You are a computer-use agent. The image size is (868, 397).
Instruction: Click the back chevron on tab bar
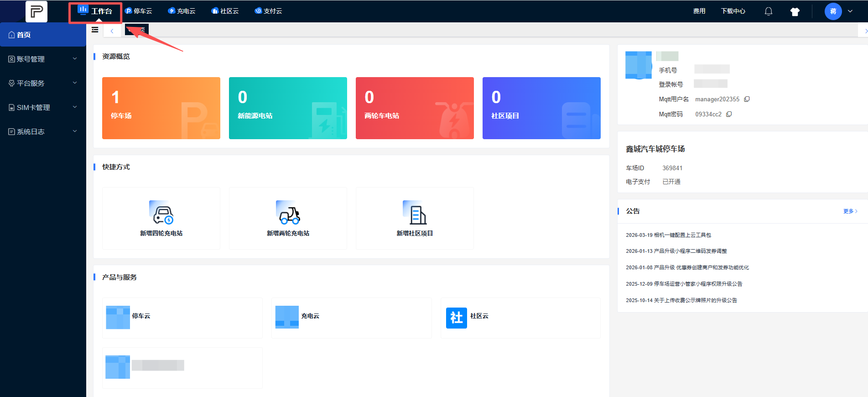(x=112, y=31)
